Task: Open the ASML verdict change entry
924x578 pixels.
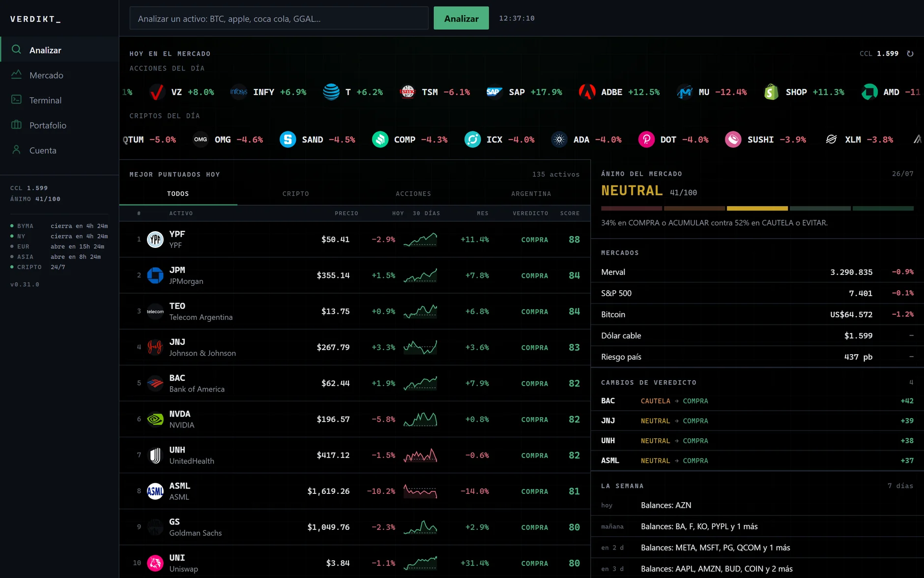Action: pos(757,460)
